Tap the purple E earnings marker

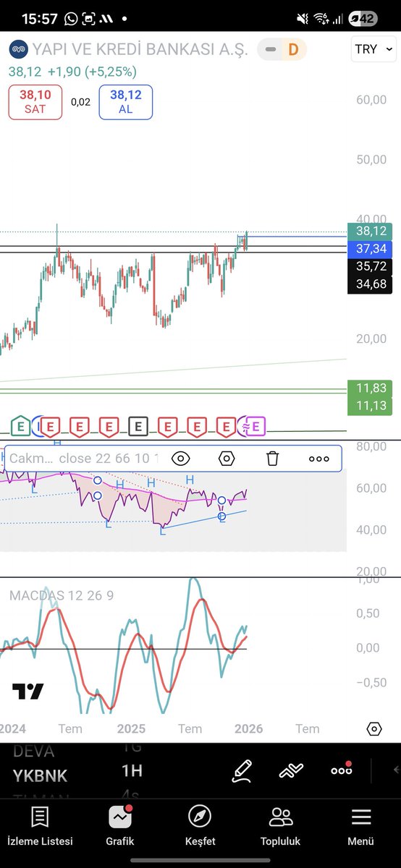[256, 427]
